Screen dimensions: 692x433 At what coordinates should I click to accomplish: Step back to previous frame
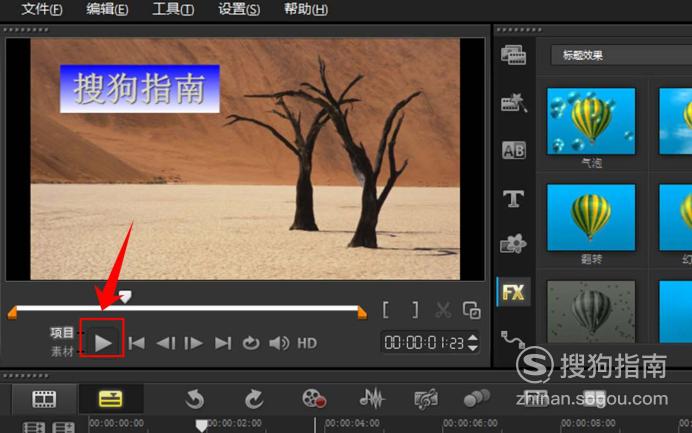point(166,343)
